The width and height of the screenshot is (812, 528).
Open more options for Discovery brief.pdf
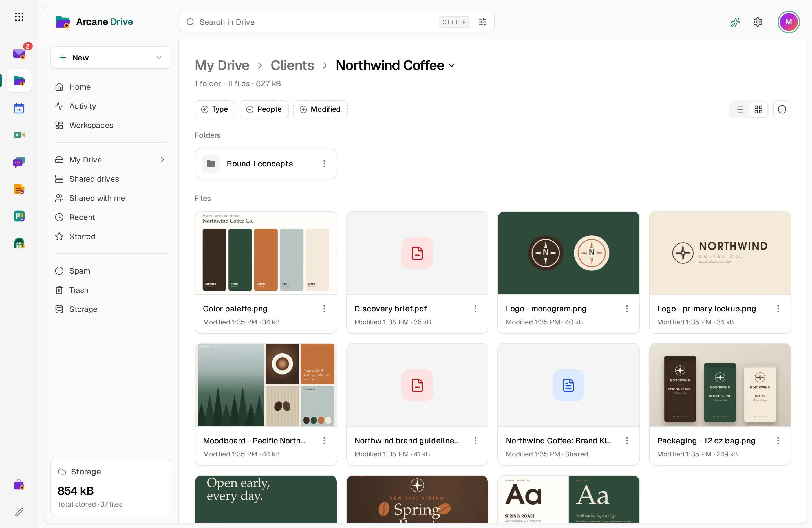(475, 309)
